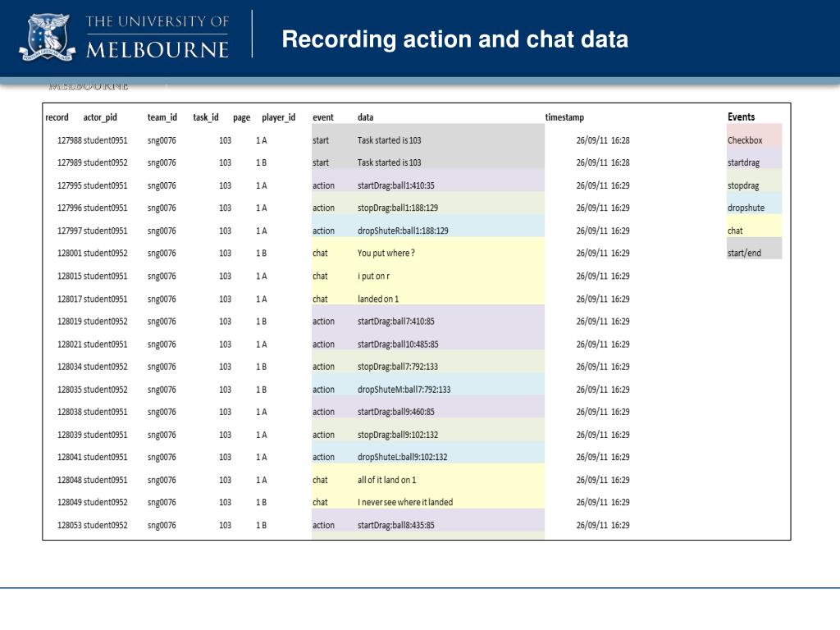The image size is (840, 630).
Task: Click 'startDrag:ball1:410:35' data cell
Action: [x=396, y=186]
